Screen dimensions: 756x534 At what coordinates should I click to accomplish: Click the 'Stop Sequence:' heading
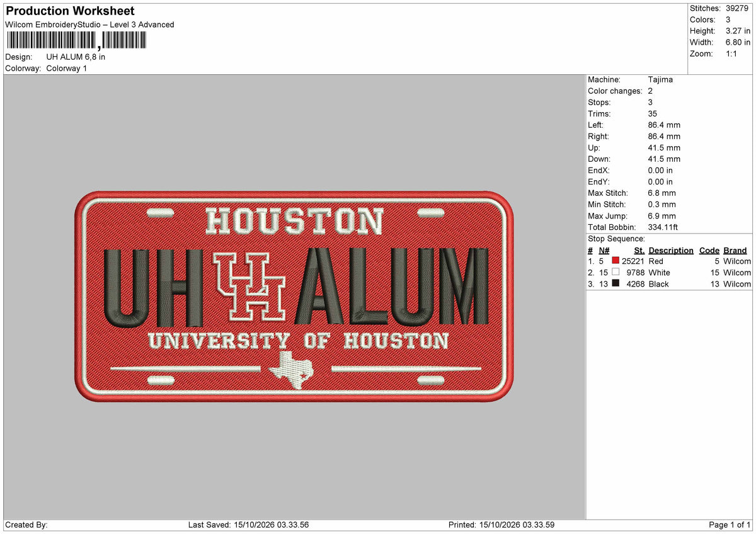click(x=616, y=239)
